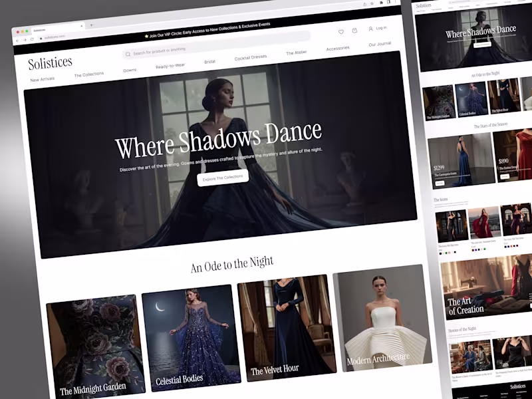Select green swatch under the red gown
Image resolution: width=532 pixels, height=399 pixels.
485,249
